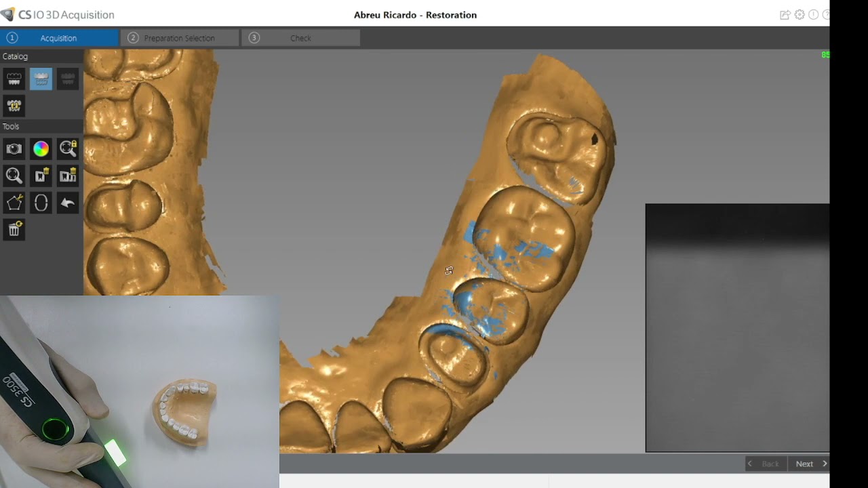Click the CS IO 3D Acquisition logo
868x488 pixels.
click(x=58, y=14)
